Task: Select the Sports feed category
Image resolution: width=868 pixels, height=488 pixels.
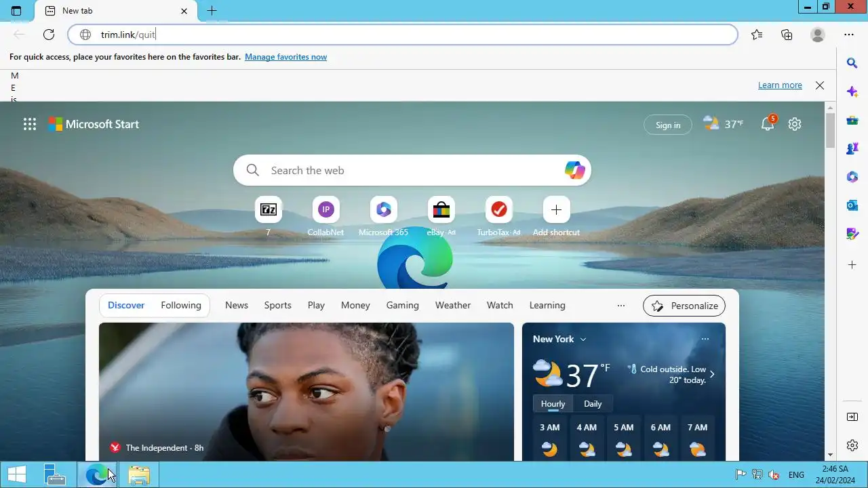Action: 278,305
